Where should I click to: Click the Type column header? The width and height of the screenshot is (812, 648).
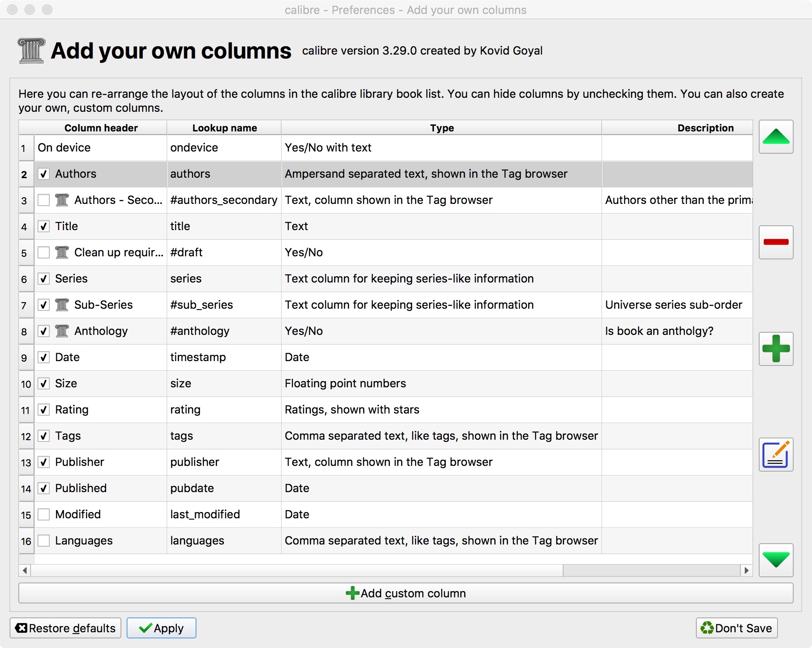(x=441, y=128)
